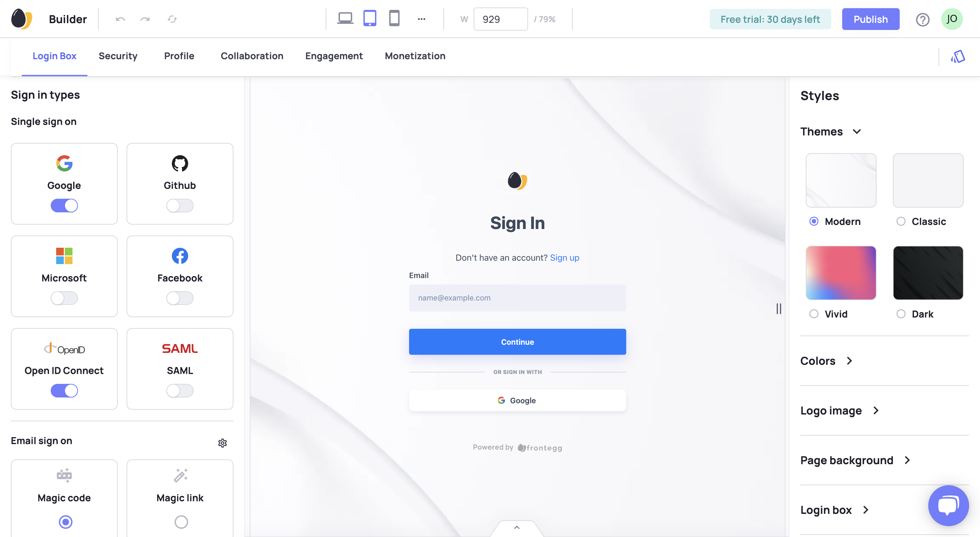Screen dimensions: 980x537
Task: Click the redo arrow icon
Action: 145,19
